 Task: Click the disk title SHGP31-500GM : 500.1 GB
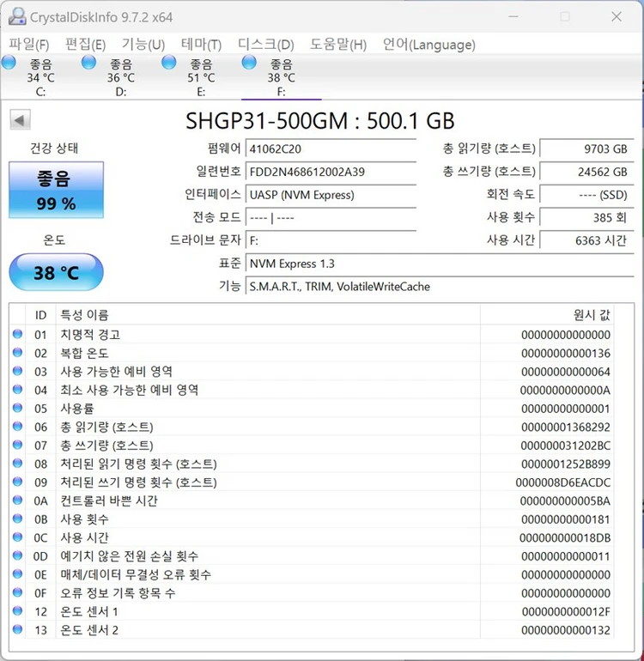tap(320, 121)
